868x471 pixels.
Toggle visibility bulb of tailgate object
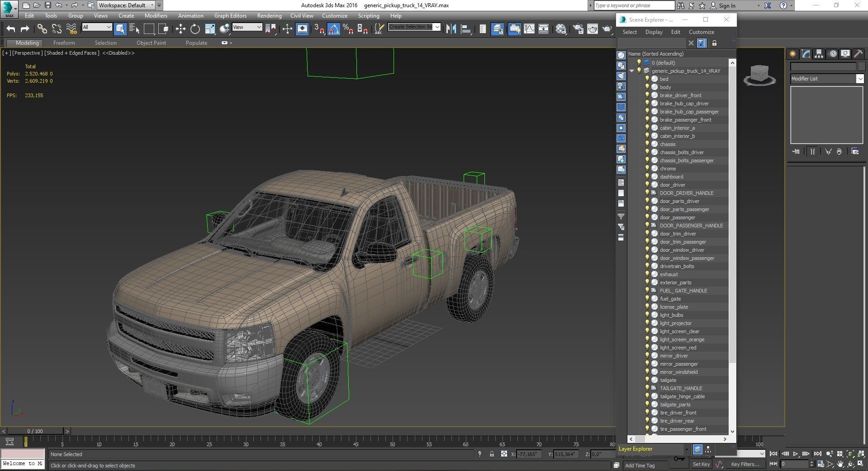[647, 380]
